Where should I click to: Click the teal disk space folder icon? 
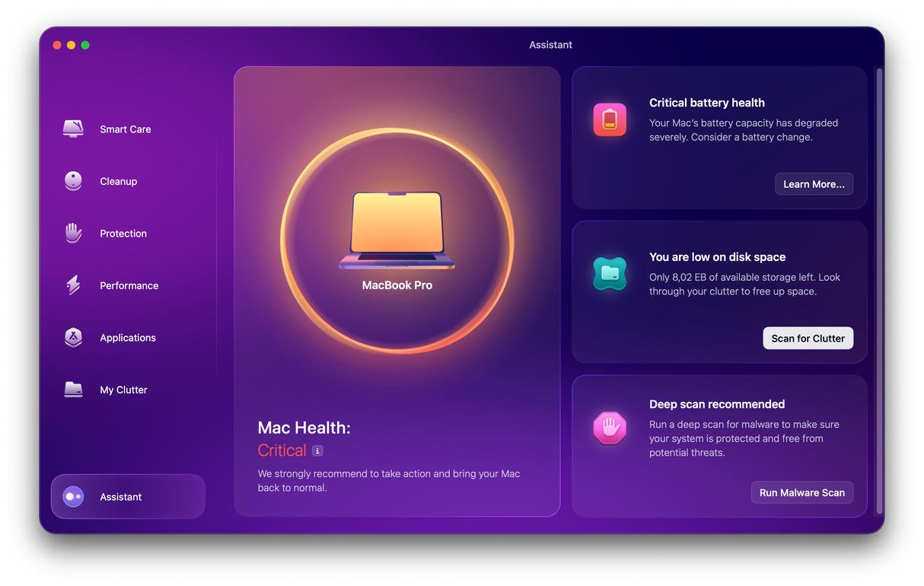(x=610, y=274)
